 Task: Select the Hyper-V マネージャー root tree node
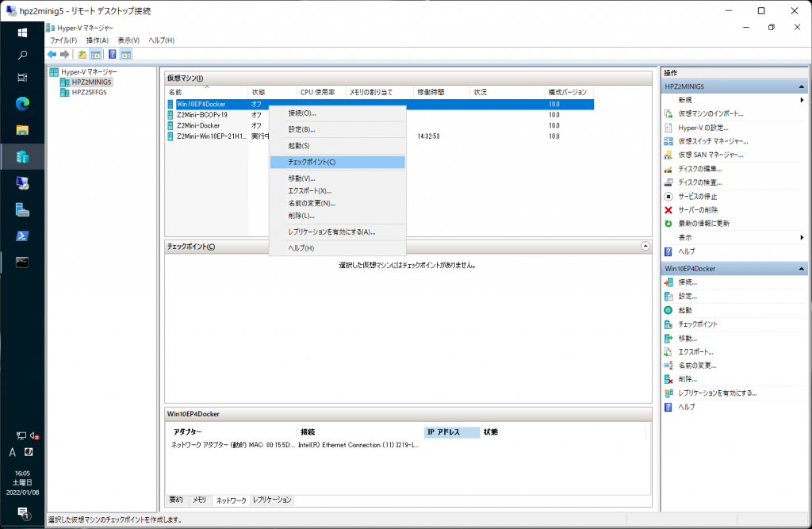[89, 72]
